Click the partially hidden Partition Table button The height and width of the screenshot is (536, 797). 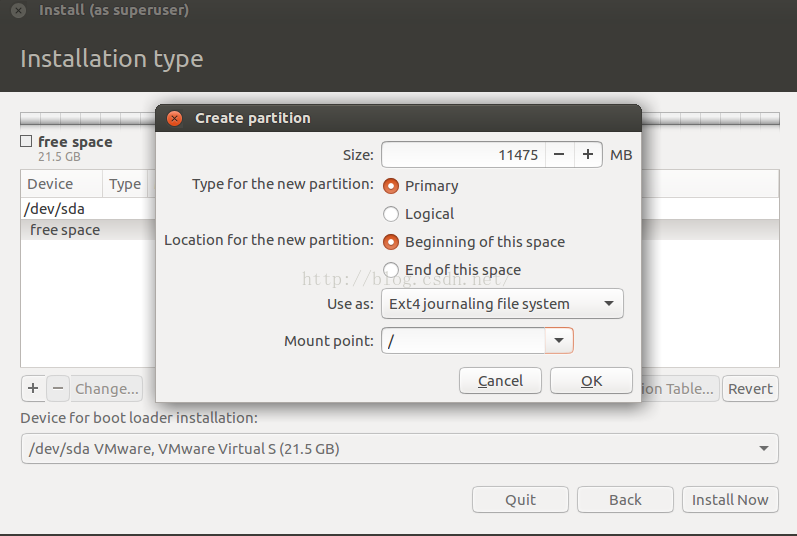(x=680, y=389)
